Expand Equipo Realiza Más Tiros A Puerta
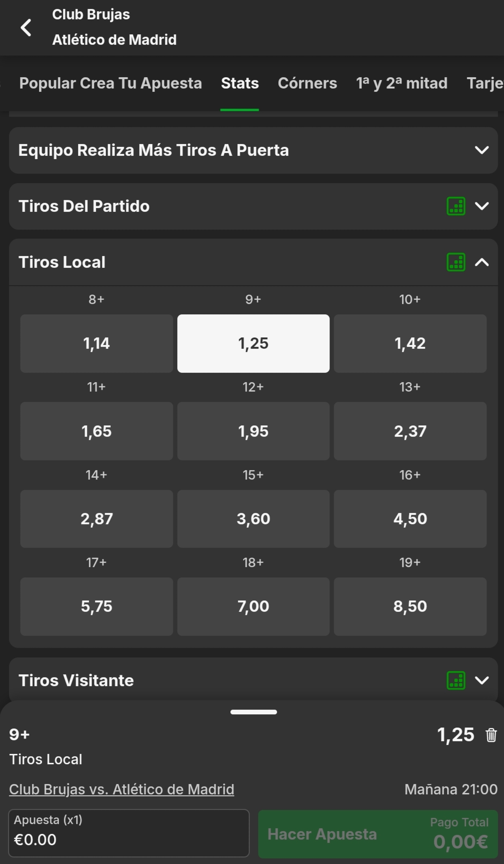 [482, 150]
